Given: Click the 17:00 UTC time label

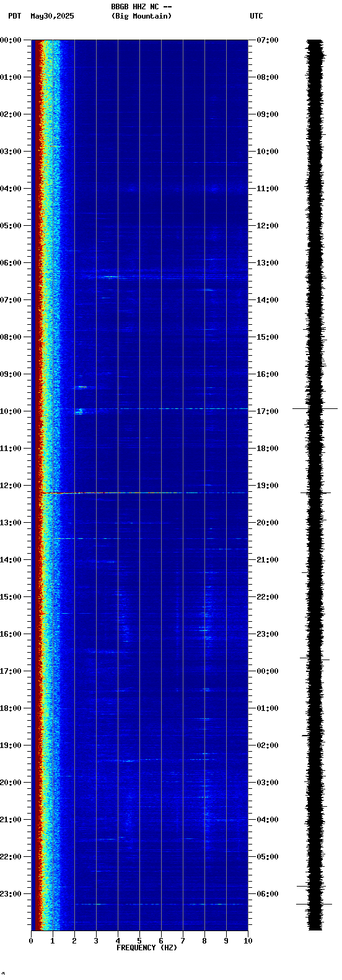Looking at the screenshot, I should tap(268, 411).
